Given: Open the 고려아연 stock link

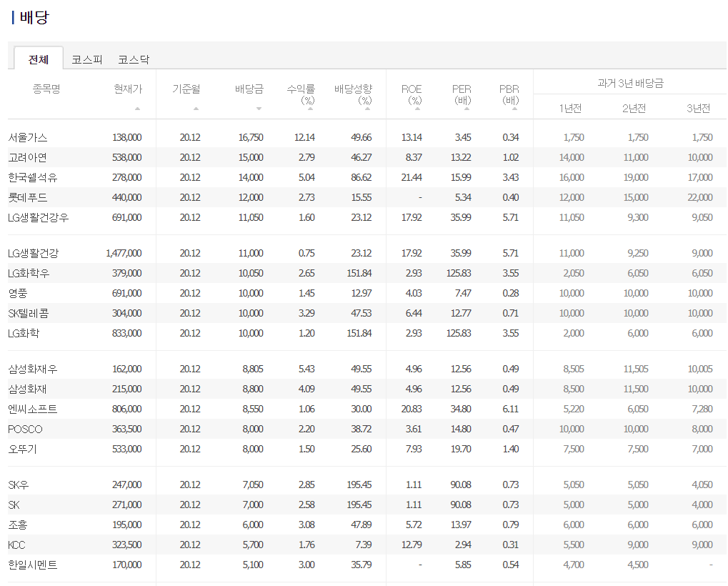Looking at the screenshot, I should 28,157.
